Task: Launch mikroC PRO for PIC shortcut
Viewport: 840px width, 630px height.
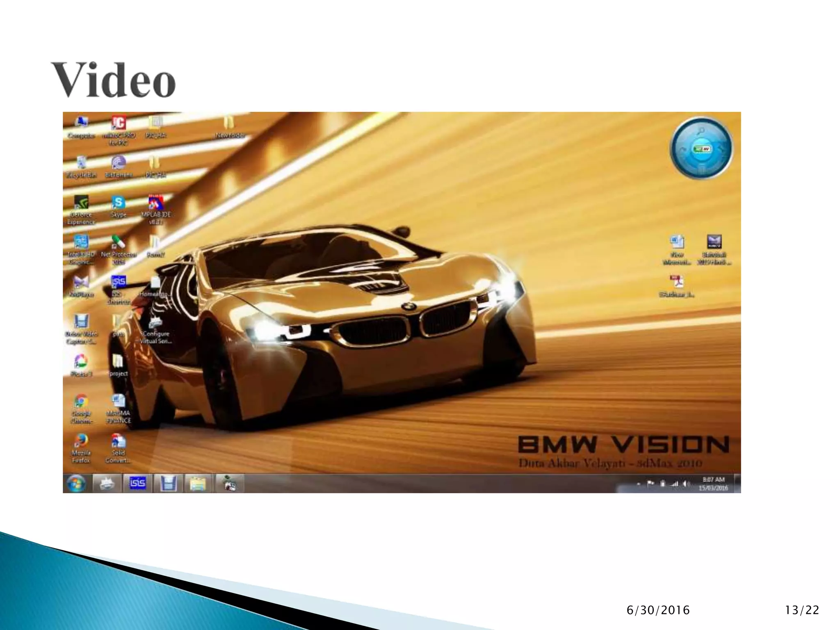Action: pos(118,123)
